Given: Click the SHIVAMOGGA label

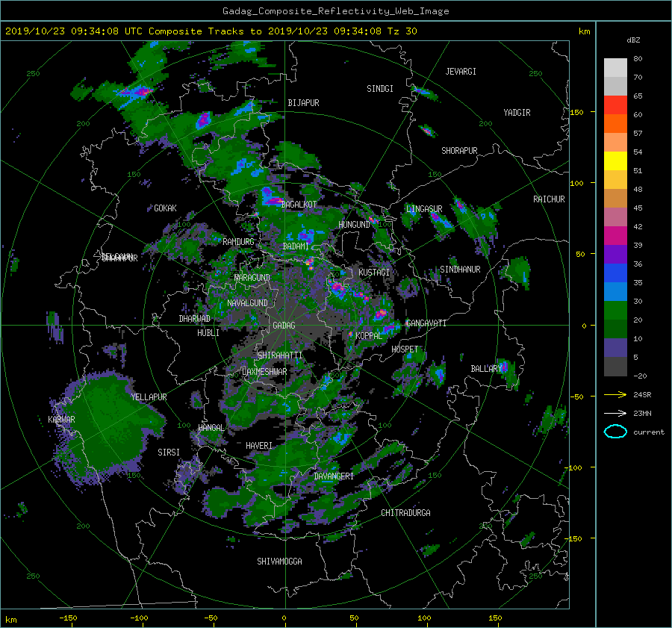Looking at the screenshot, I should tap(279, 562).
